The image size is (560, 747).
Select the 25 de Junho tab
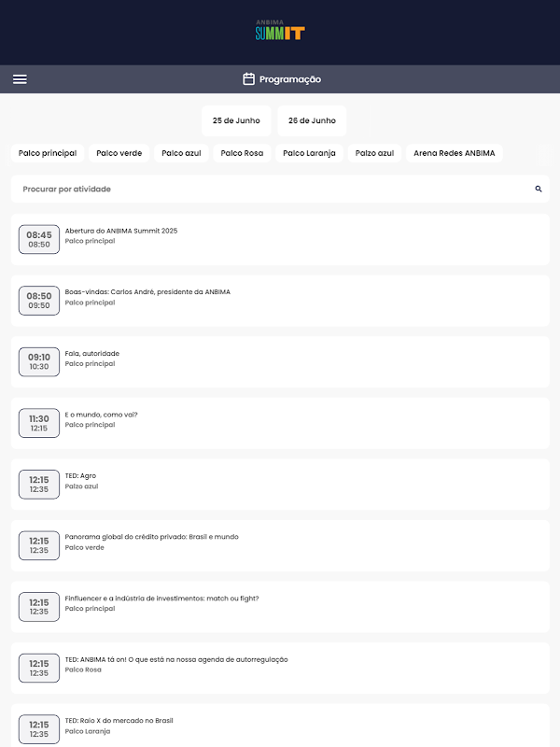[x=236, y=120]
